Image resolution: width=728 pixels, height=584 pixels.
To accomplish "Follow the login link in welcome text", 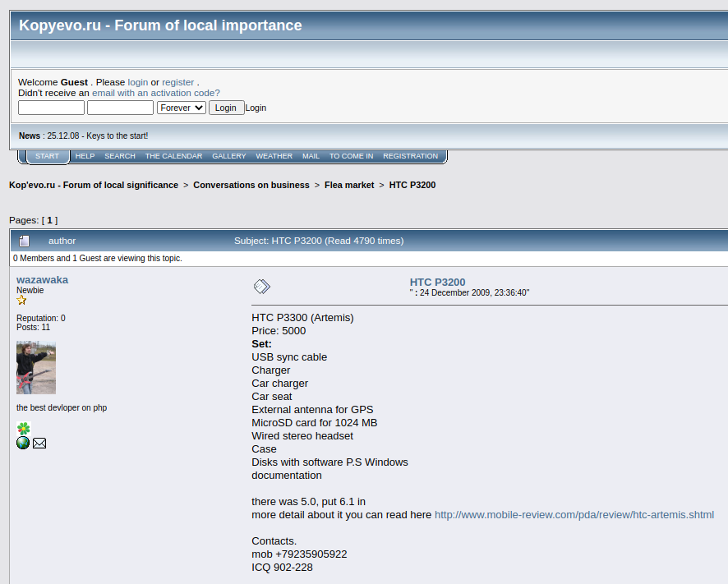I will [x=138, y=82].
